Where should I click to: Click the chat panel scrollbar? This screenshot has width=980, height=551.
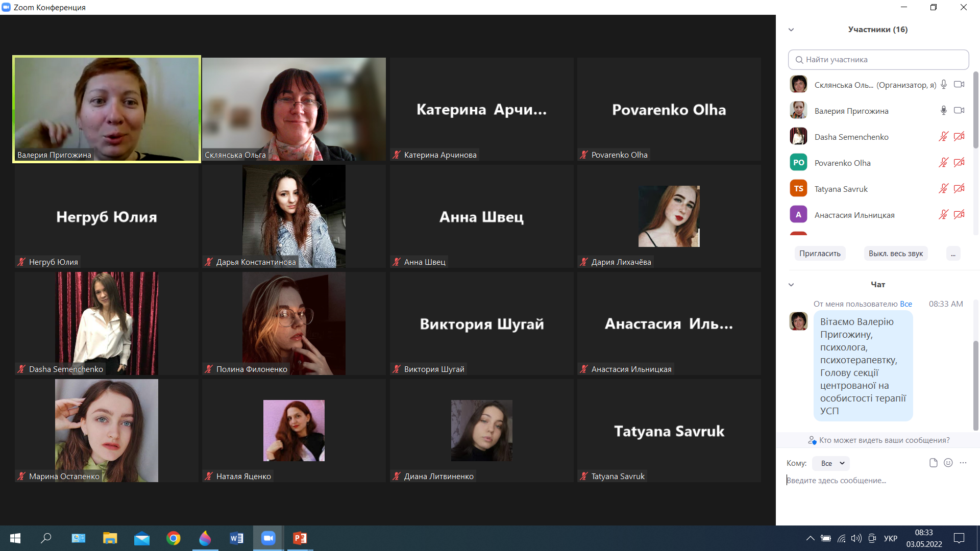(975, 385)
